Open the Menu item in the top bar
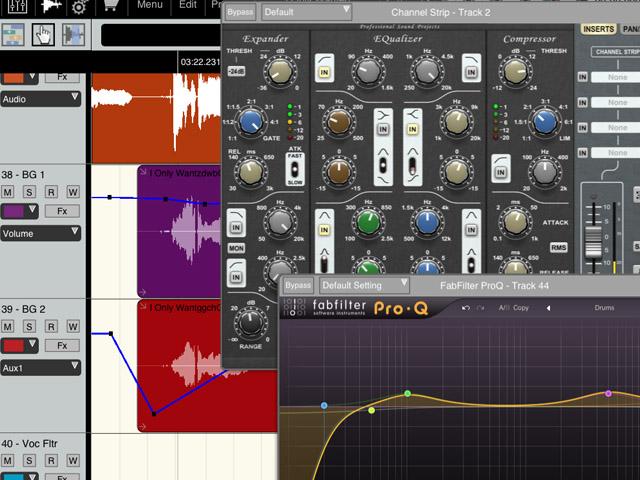Image resolution: width=640 pixels, height=480 pixels. [x=150, y=5]
